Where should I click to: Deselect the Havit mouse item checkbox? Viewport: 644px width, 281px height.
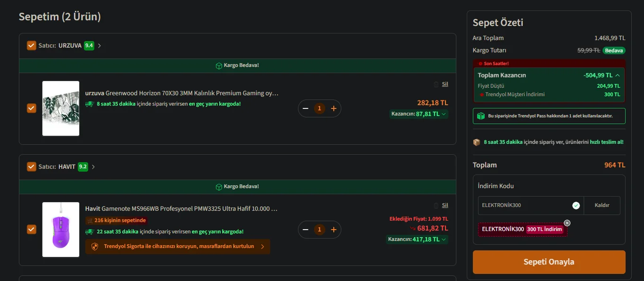point(32,230)
